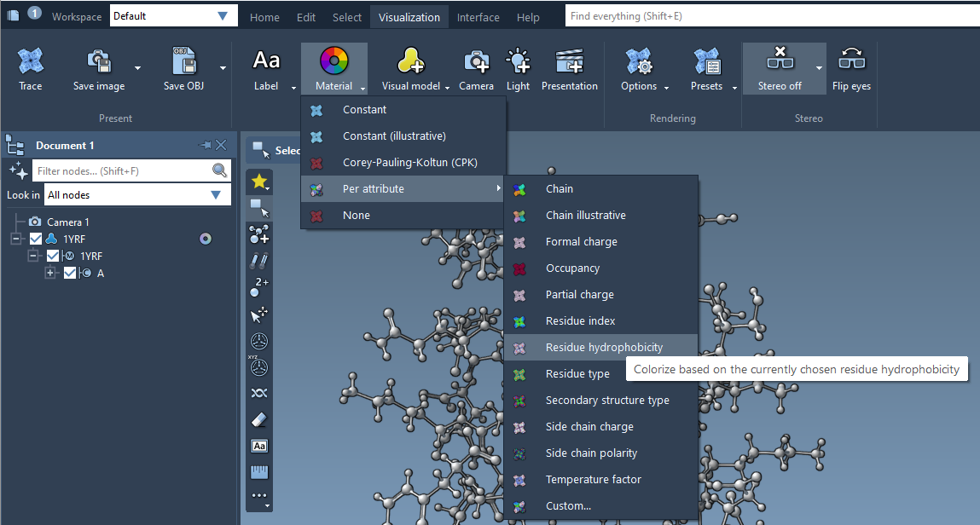The width and height of the screenshot is (980, 525).
Task: Select Corey-Pauling-Koltun (CPK) material
Action: click(409, 163)
